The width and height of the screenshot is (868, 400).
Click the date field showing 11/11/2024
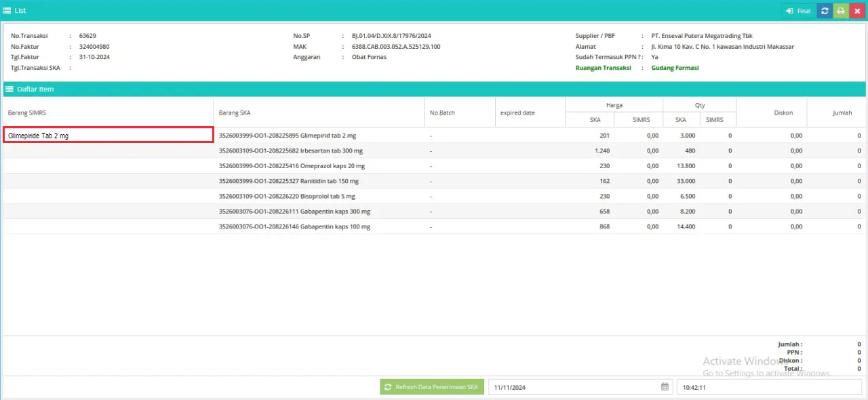(x=573, y=387)
